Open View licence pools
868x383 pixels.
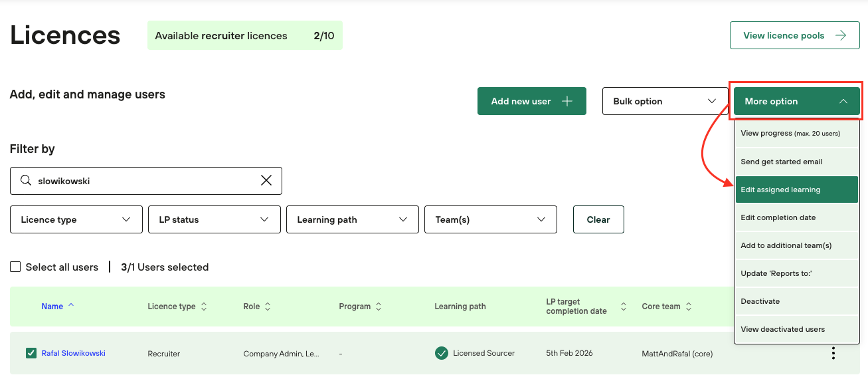point(794,36)
